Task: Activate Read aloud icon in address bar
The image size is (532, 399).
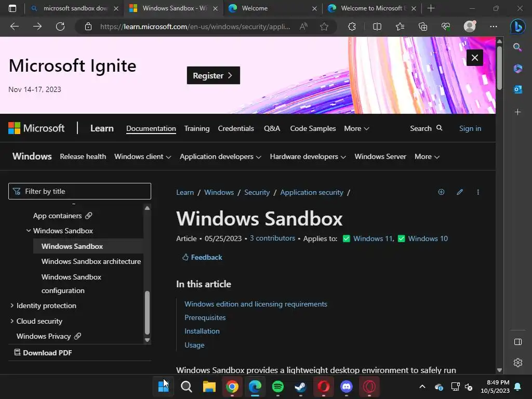Action: (x=303, y=26)
